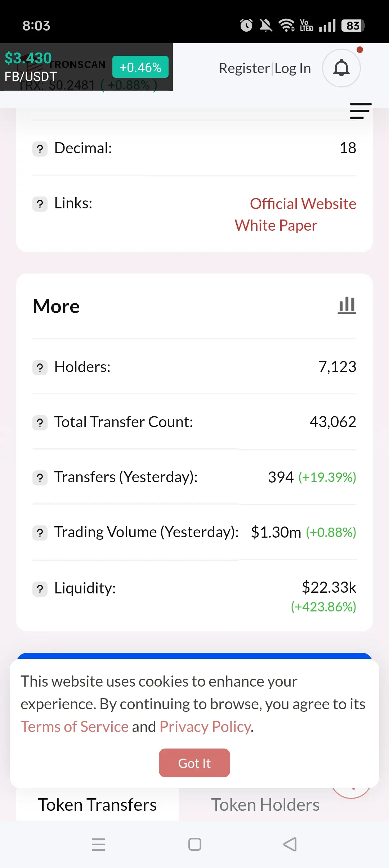Open the Official Website link

303,204
